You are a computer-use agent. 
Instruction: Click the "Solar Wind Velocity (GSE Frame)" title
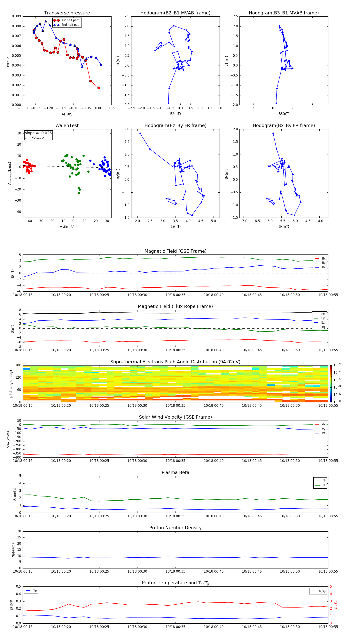click(175, 417)
